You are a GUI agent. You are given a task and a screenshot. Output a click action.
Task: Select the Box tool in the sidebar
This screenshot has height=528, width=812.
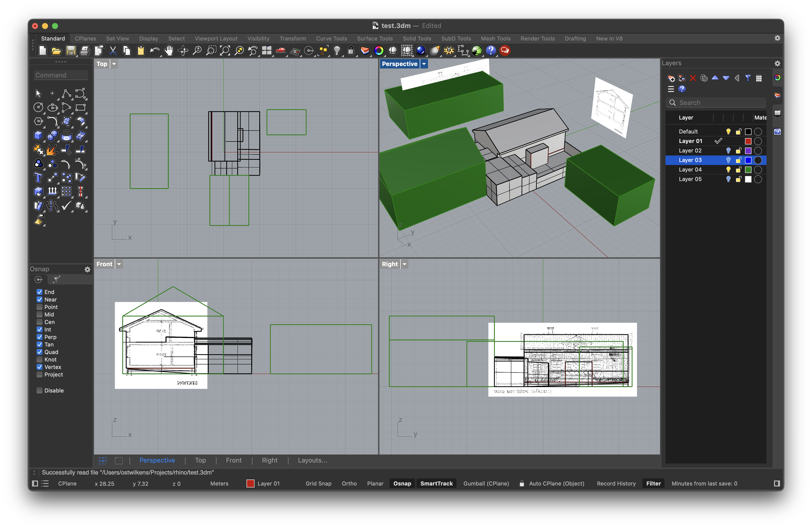pos(38,135)
